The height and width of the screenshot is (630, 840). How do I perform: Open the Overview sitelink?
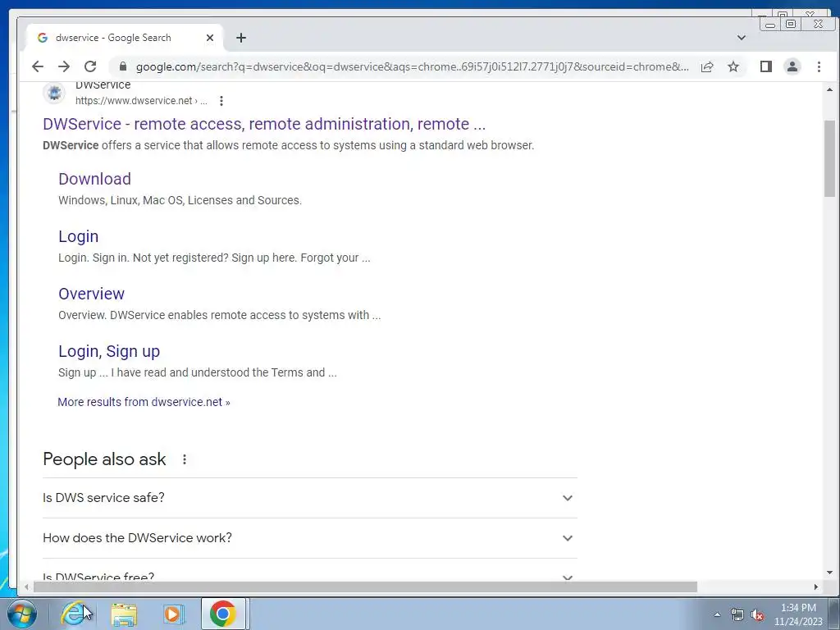click(x=92, y=294)
